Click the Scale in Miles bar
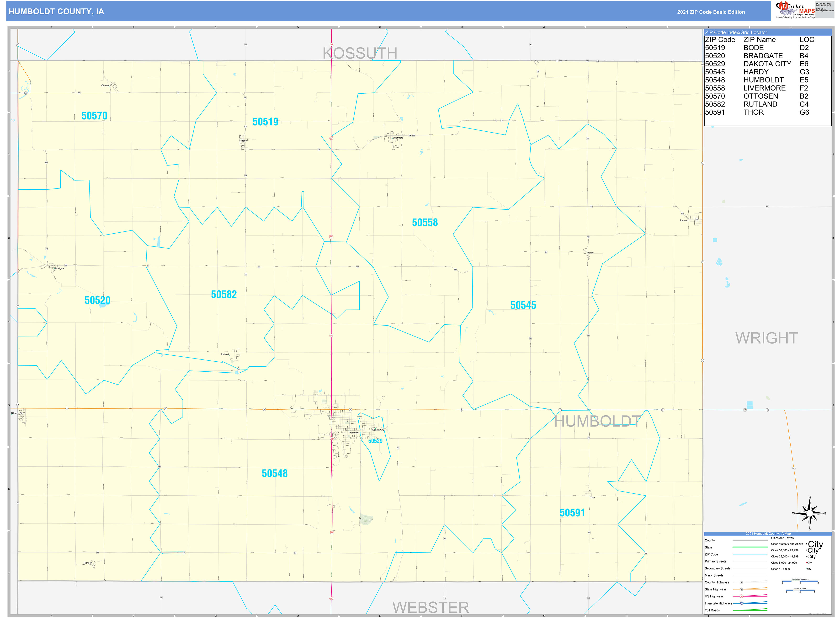Viewport: 840px width, 621px height. click(x=801, y=591)
